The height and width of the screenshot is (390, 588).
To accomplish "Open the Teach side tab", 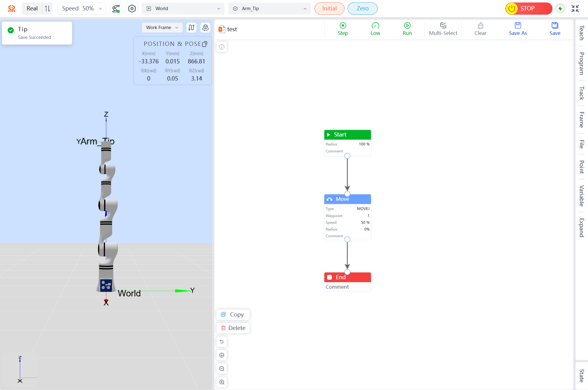I will (x=581, y=33).
